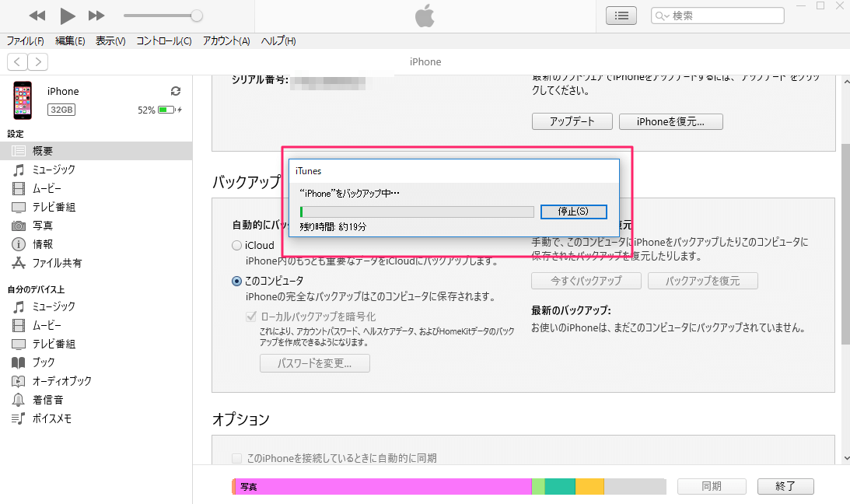Open ボイスメモ in the device list
The image size is (850, 504).
51,418
